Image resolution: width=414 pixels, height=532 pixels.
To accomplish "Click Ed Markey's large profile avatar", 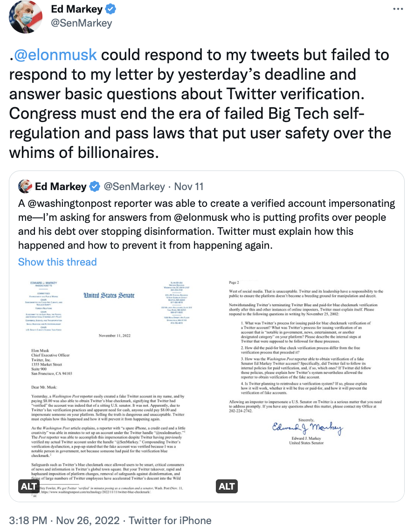I will tap(26, 17).
